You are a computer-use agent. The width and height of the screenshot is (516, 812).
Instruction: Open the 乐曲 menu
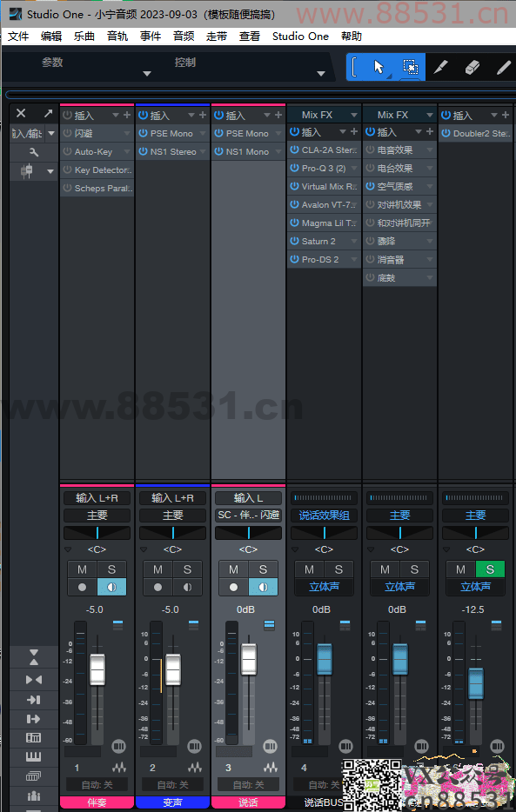point(84,37)
